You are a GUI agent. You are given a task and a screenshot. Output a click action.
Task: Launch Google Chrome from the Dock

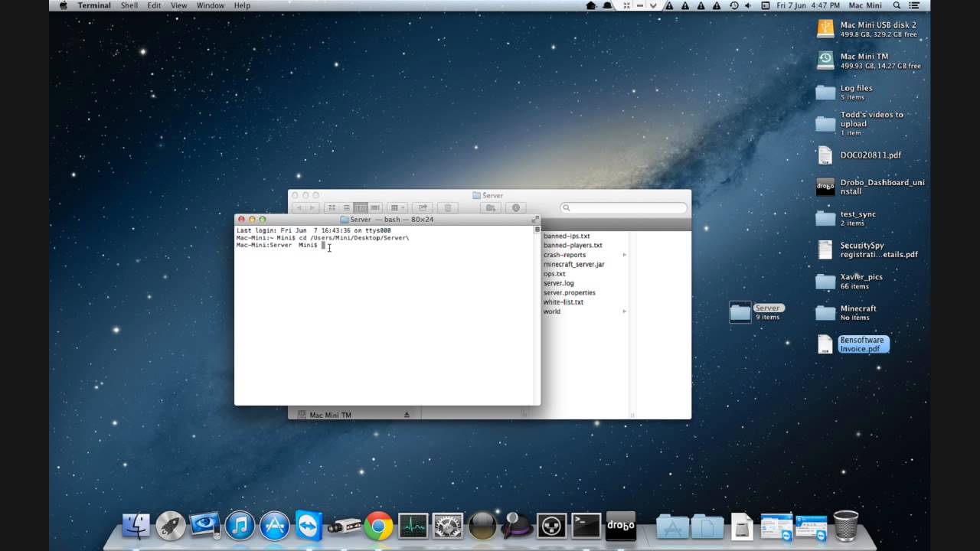378,525
